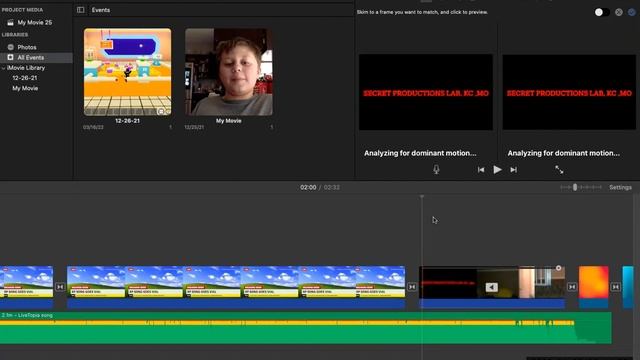
Task: Select the long sky clip in the timeline
Action: pyautogui.click(x=236, y=287)
